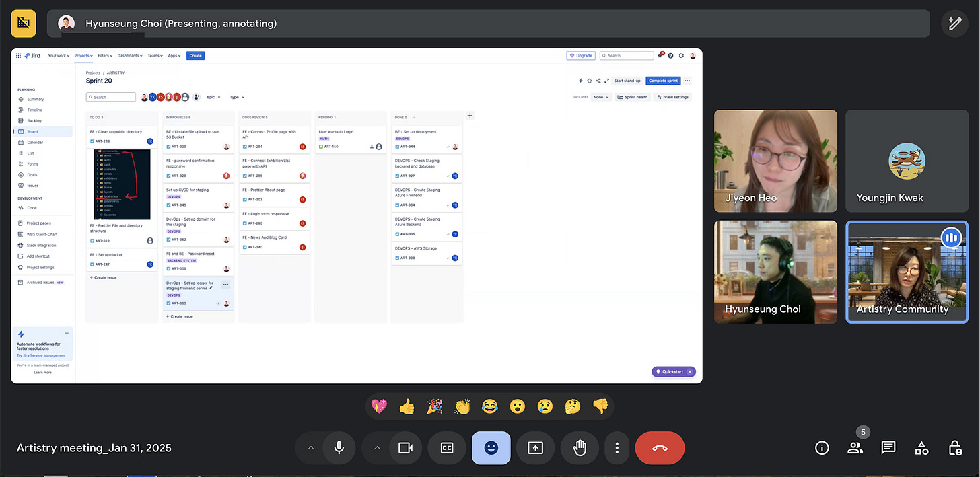Click the automation lightning bolt icon
This screenshot has height=477, width=980.
point(581,81)
